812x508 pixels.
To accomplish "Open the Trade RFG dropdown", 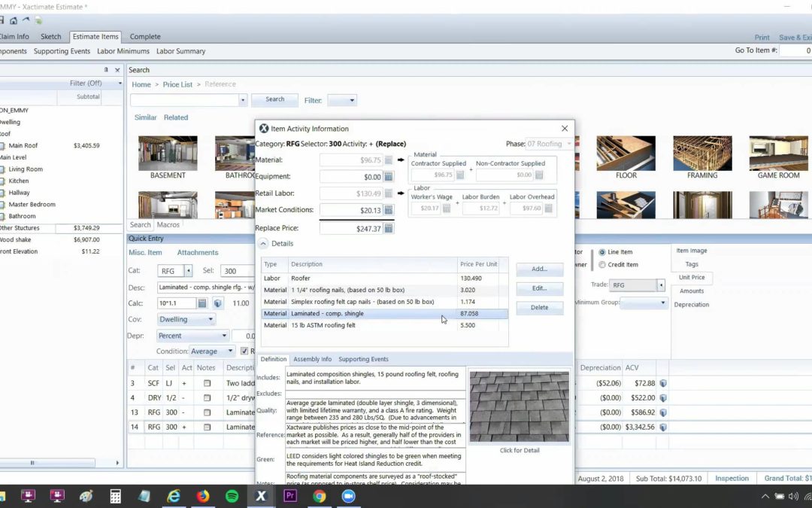I will click(x=661, y=285).
